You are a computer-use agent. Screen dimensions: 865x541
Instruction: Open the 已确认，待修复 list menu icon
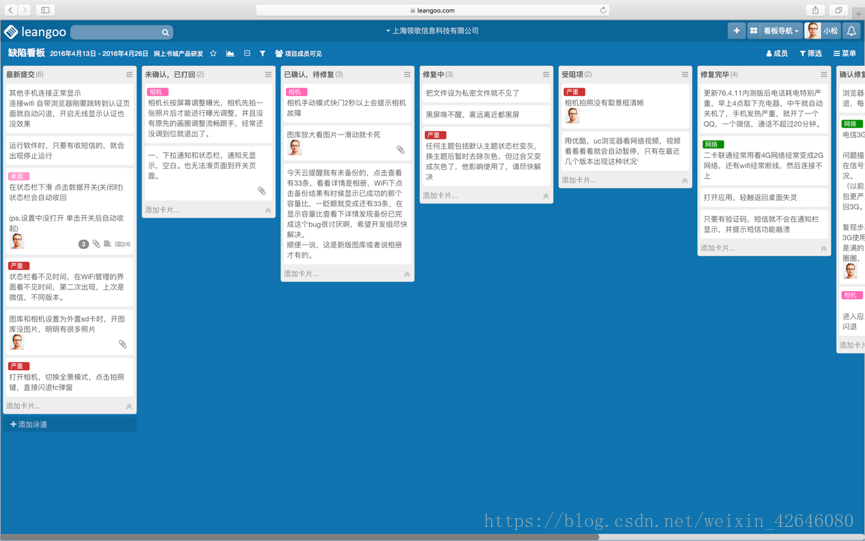point(407,74)
